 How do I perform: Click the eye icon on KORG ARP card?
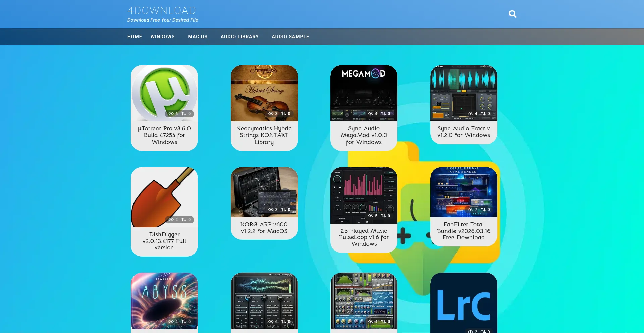271,210
